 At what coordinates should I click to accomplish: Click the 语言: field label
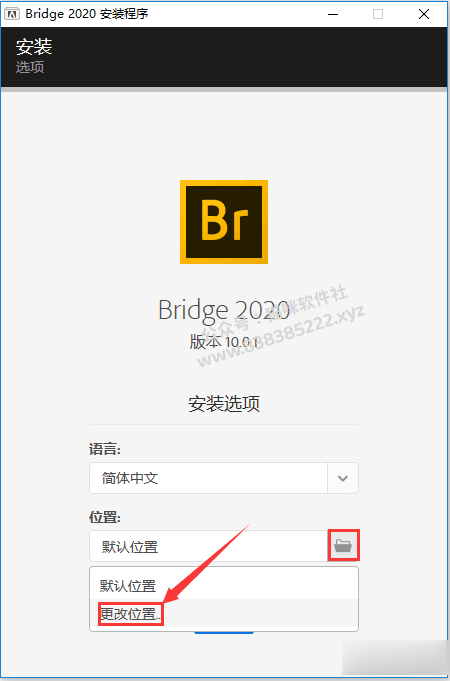pos(105,449)
